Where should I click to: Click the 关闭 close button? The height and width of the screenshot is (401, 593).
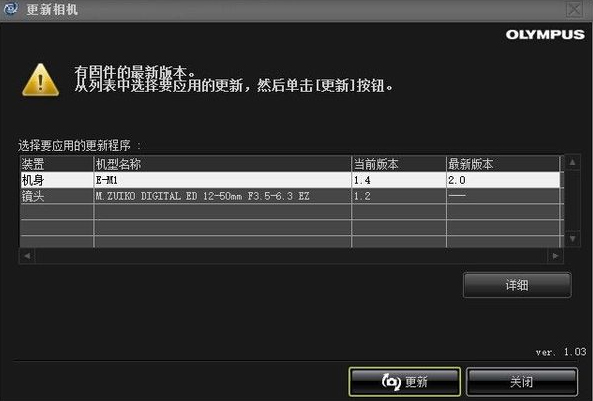pyautogui.click(x=522, y=382)
